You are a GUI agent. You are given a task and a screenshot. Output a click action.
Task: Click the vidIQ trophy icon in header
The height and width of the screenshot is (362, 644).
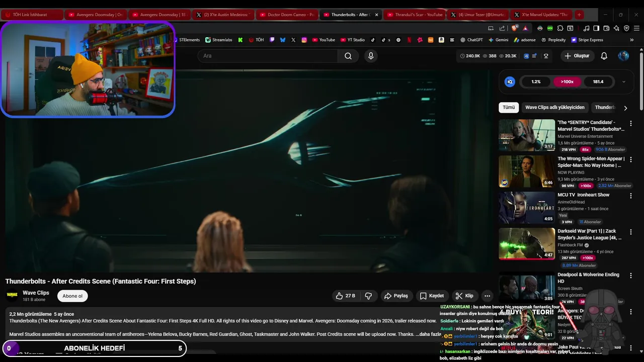[x=546, y=56]
